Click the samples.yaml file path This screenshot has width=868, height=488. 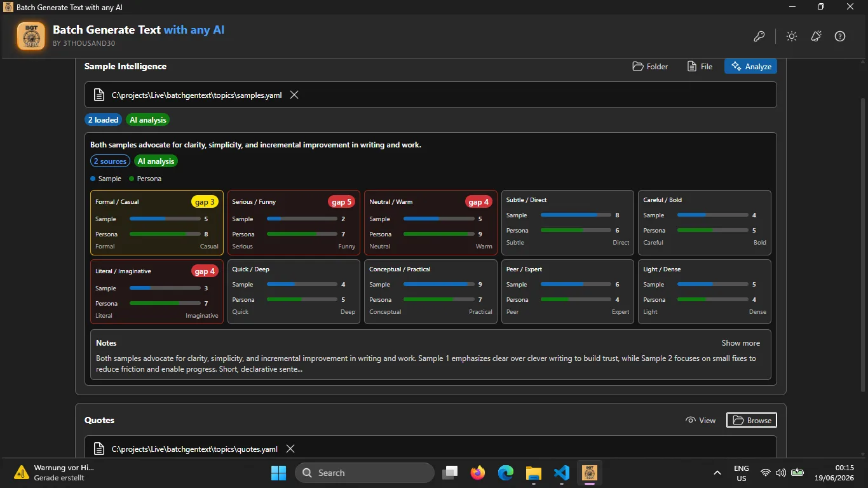(196, 95)
